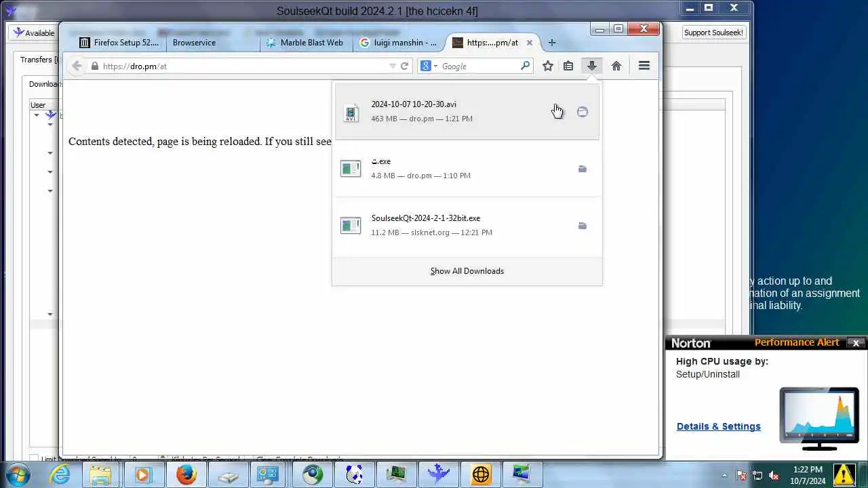Viewport: 868px width, 488px height.
Task: Click the Support Soulseek! button
Action: (713, 33)
